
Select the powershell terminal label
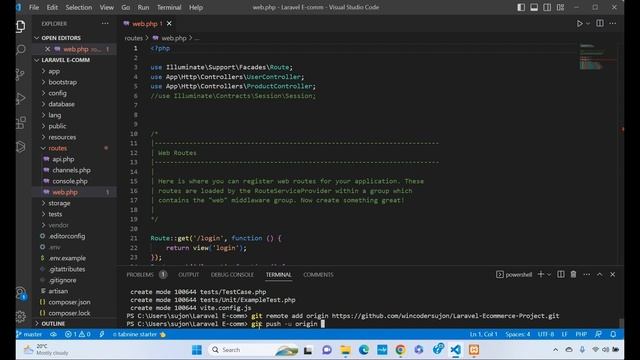(514, 275)
